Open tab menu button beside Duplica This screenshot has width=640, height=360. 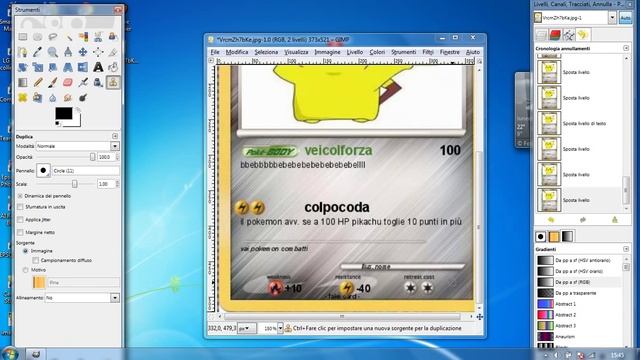coord(115,136)
